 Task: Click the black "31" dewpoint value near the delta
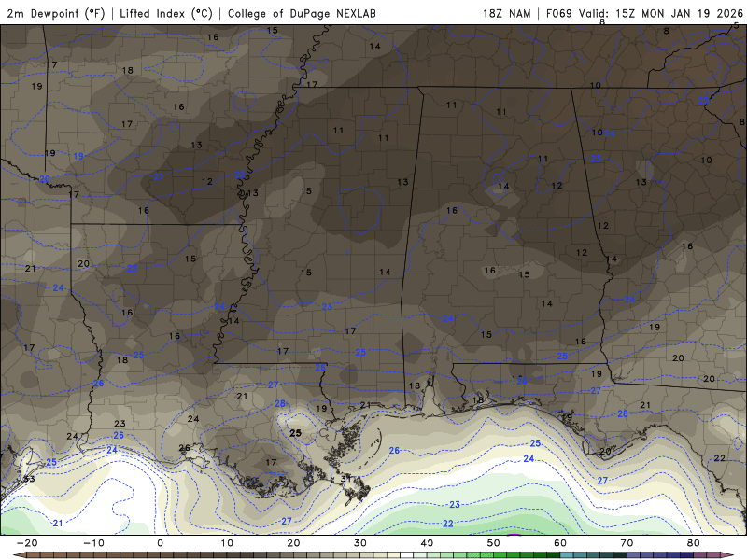pos(345,478)
